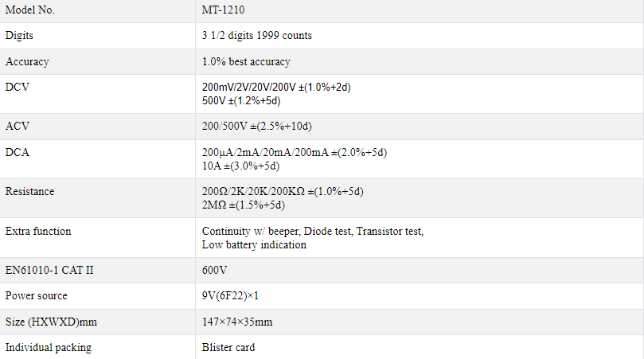
Task: Select the 3 1/2 digits 1999 counts text
Action: [256, 35]
